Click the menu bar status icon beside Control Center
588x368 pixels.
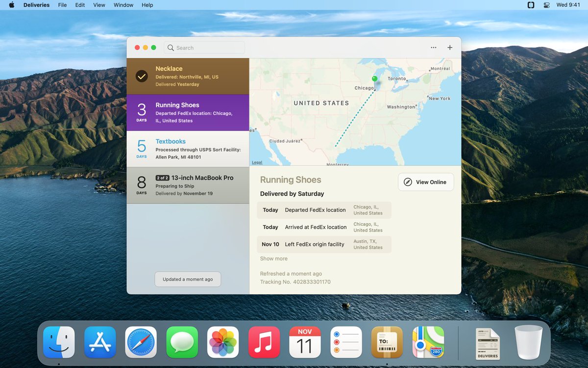click(531, 5)
